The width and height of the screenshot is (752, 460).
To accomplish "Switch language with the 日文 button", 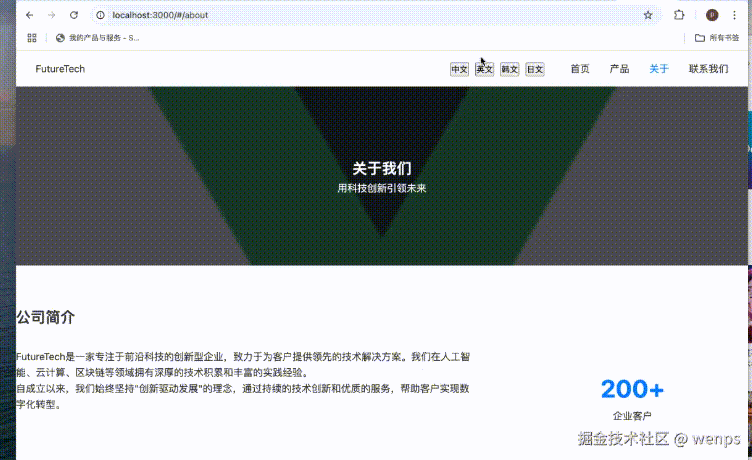I will click(x=535, y=69).
